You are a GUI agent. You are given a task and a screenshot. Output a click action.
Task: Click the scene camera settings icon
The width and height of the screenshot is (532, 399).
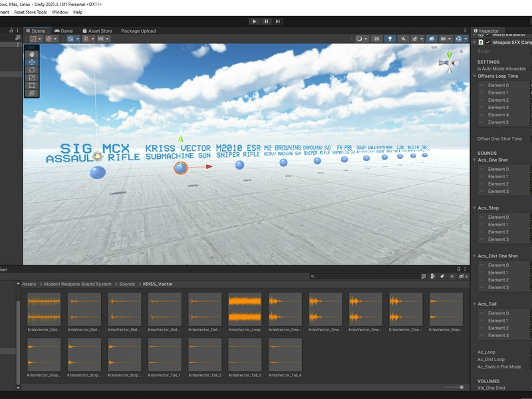443,39
